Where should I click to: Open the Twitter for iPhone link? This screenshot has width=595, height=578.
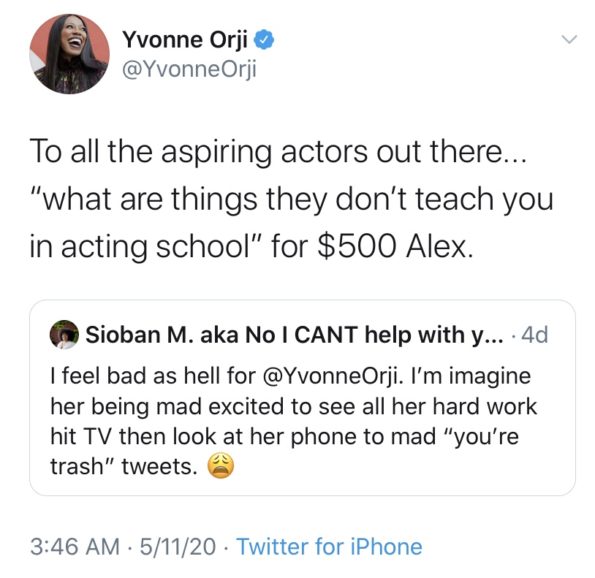(x=329, y=547)
